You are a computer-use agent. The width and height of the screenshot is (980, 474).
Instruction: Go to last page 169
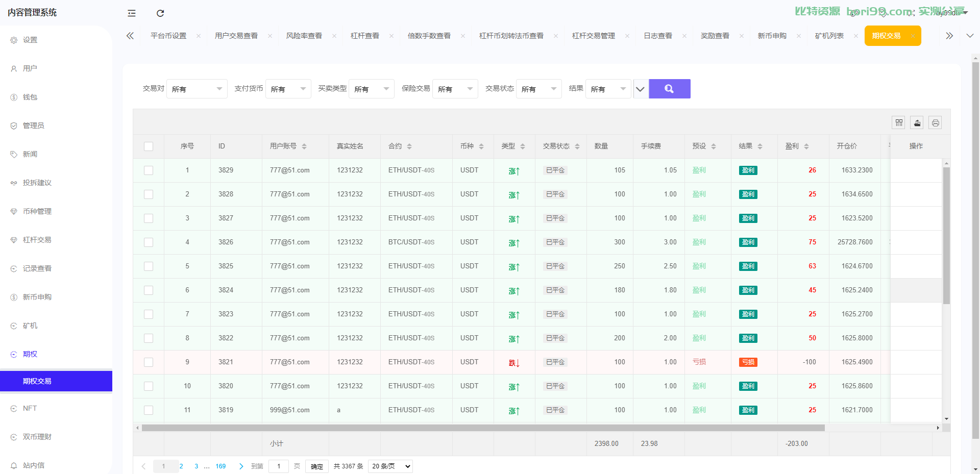point(220,466)
